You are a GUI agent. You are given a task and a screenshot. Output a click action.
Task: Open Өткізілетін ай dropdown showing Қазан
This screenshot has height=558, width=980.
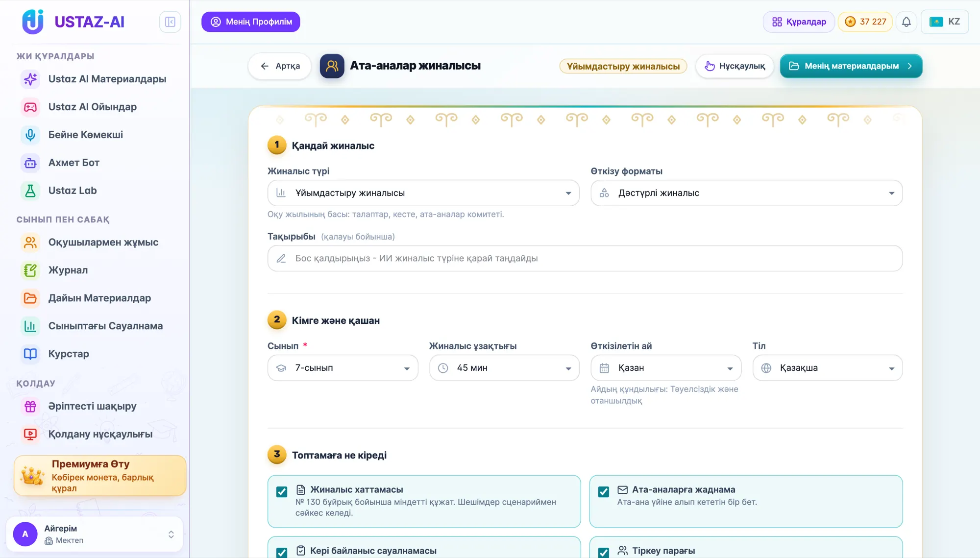point(666,368)
